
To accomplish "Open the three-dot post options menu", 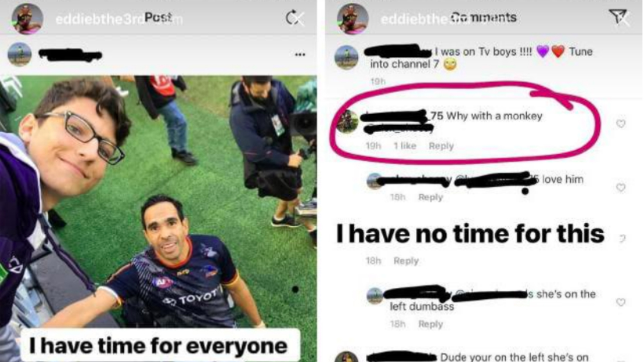I will click(300, 54).
